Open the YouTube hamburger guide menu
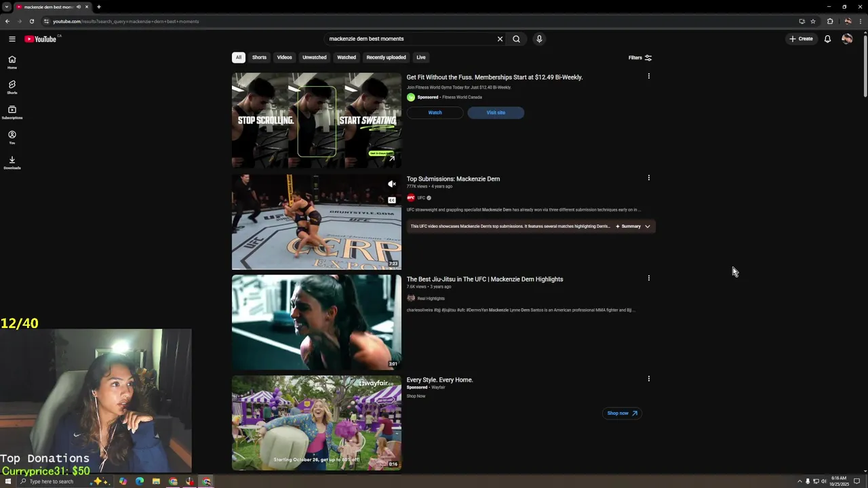Screen dimensions: 868x488 pos(12,39)
